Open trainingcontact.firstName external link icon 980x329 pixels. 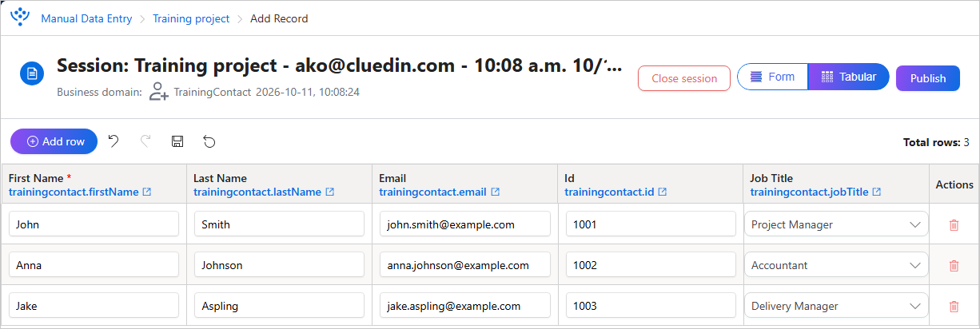click(x=145, y=192)
